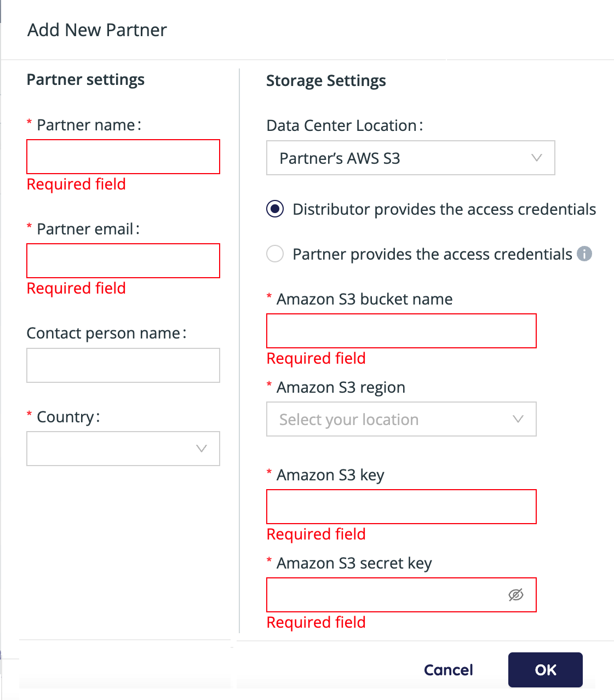Open the Country dropdown
Image resolution: width=614 pixels, height=700 pixels.
pyautogui.click(x=123, y=449)
